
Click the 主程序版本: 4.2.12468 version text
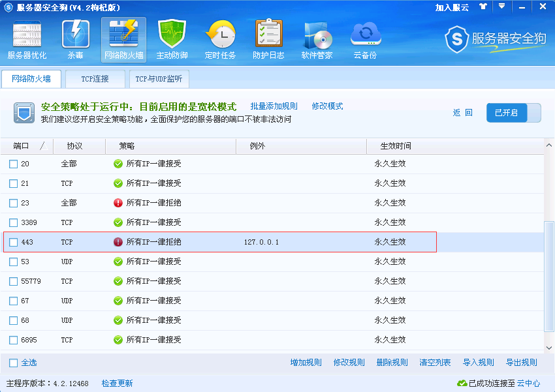(x=48, y=384)
